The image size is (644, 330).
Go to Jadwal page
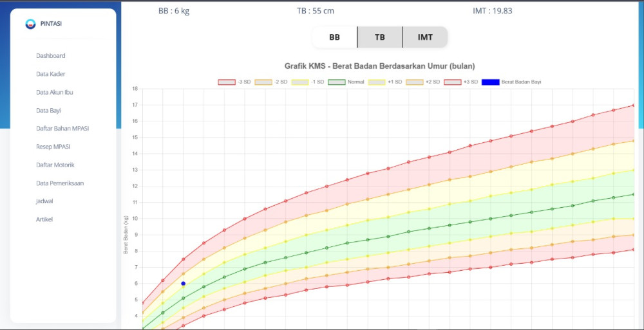tap(44, 201)
